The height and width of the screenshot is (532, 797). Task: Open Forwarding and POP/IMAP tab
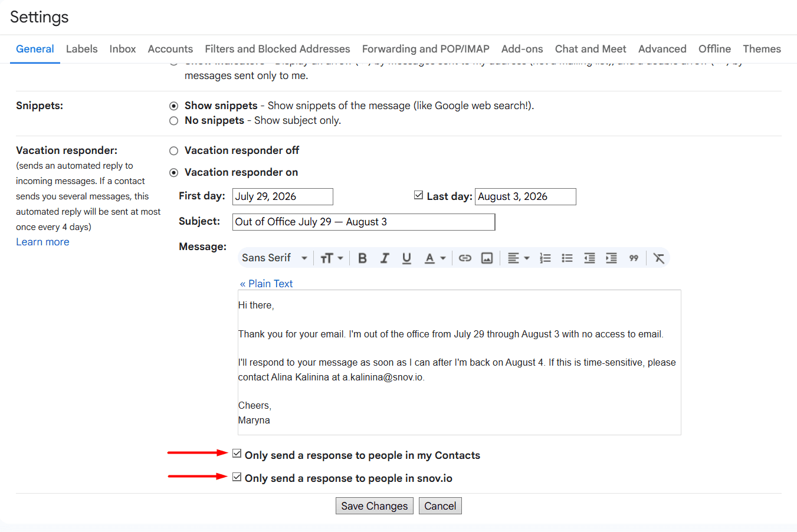pyautogui.click(x=426, y=49)
